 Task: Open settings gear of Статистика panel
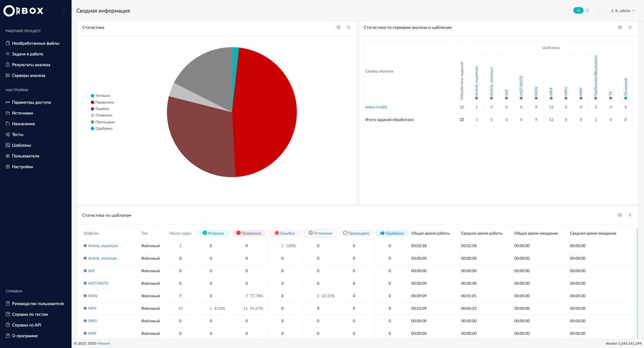click(338, 27)
